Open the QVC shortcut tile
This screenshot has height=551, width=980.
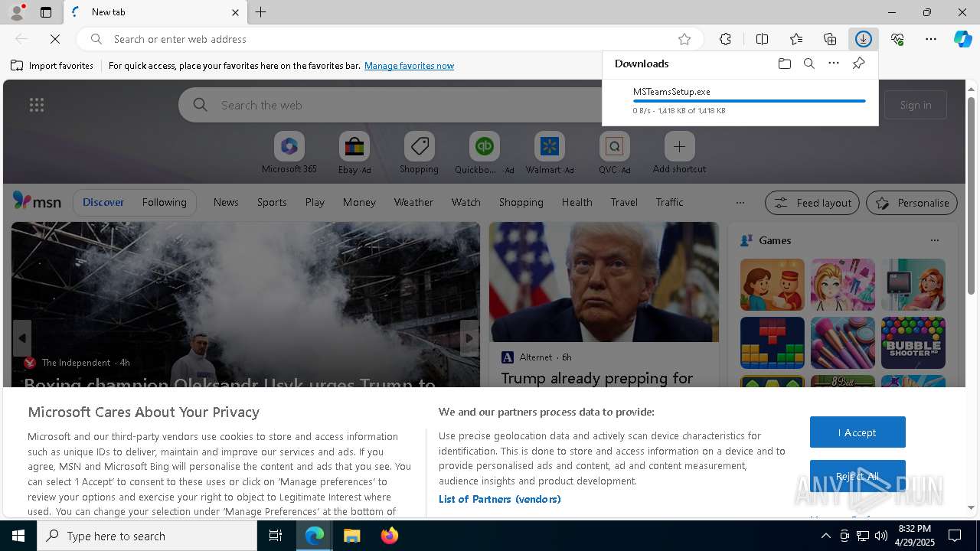click(x=614, y=152)
